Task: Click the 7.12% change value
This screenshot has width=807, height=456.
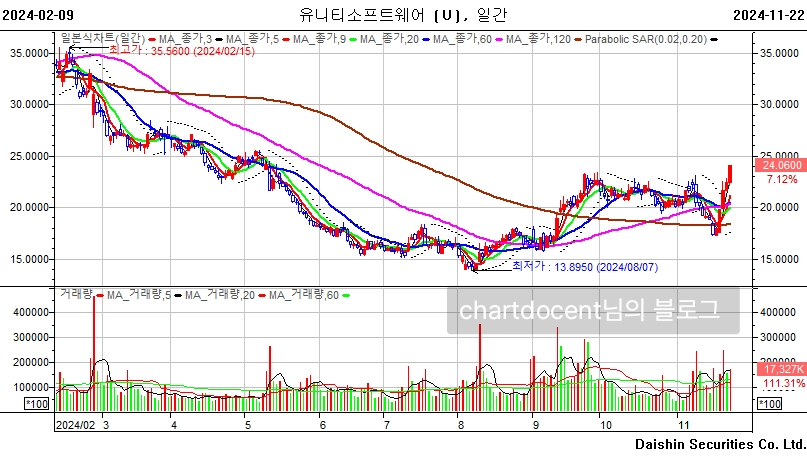Action: coord(782,179)
